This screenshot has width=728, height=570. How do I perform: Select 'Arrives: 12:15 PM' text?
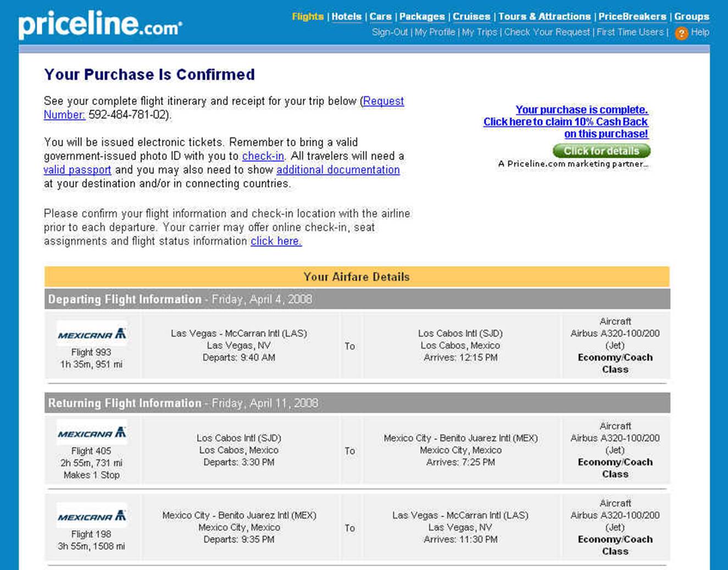point(460,358)
